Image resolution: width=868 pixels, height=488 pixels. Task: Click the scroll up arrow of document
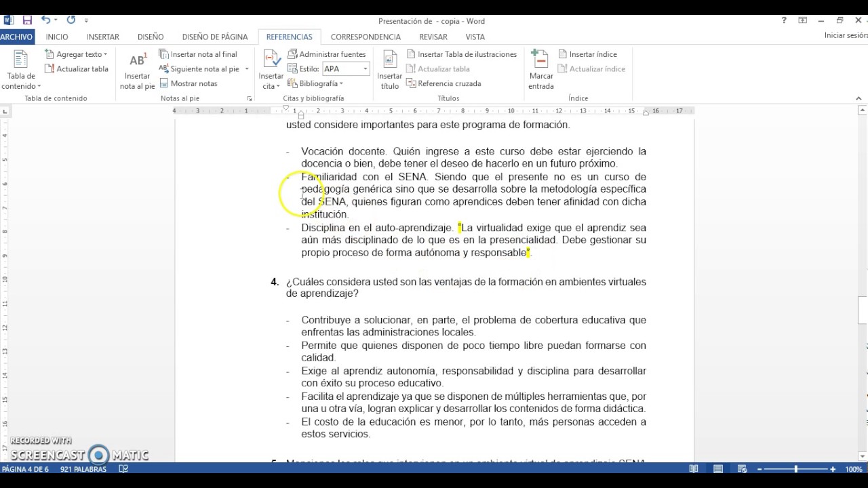863,109
